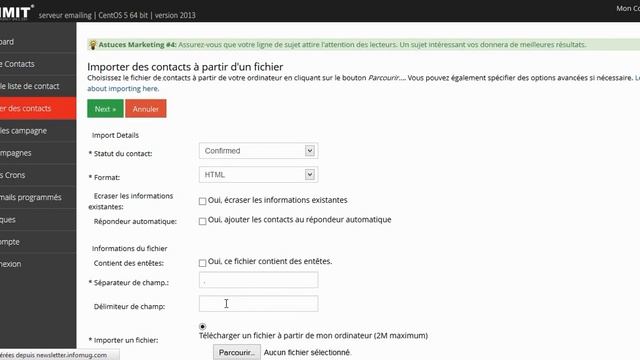Image resolution: width=640 pixels, height=360 pixels.
Task: Click the green Next button
Action: pyautogui.click(x=105, y=109)
